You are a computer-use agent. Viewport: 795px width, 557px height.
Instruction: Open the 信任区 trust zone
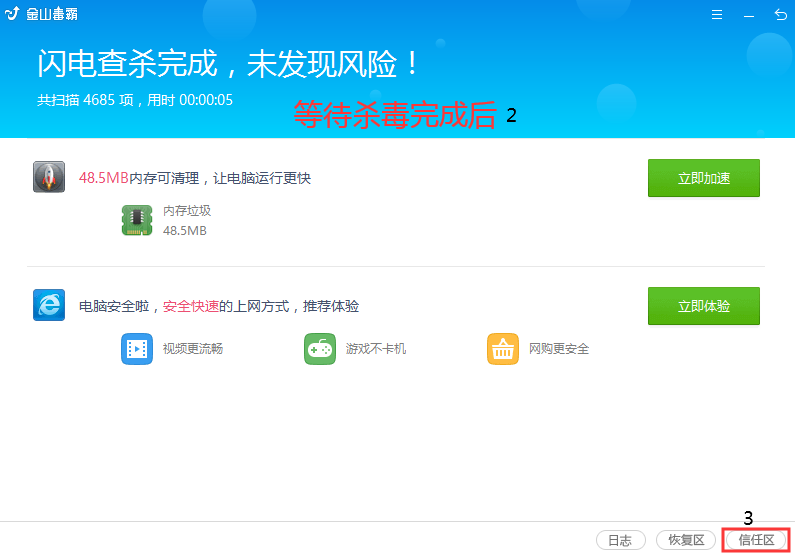[756, 540]
